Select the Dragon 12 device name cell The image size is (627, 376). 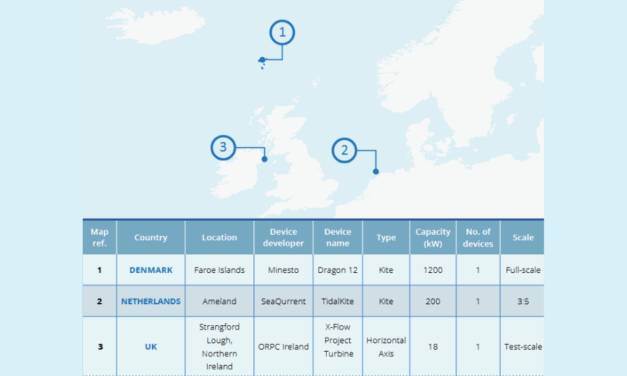click(337, 270)
